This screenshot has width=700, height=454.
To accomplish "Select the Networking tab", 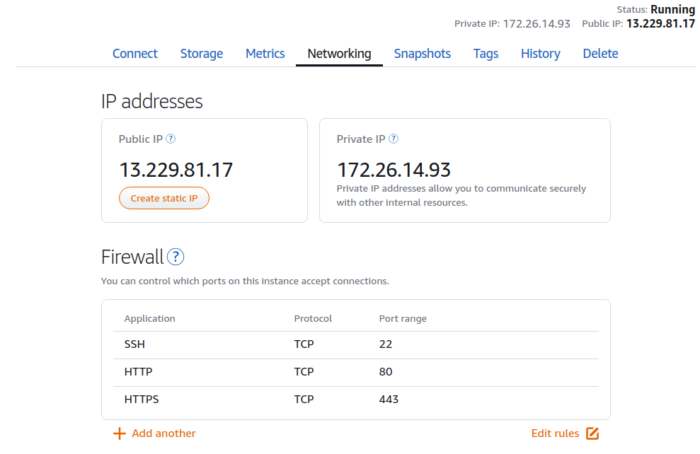I will (339, 54).
